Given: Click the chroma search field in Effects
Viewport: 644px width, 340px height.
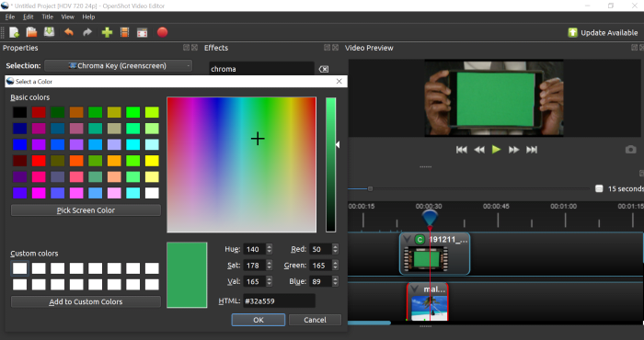Looking at the screenshot, I should click(261, 69).
